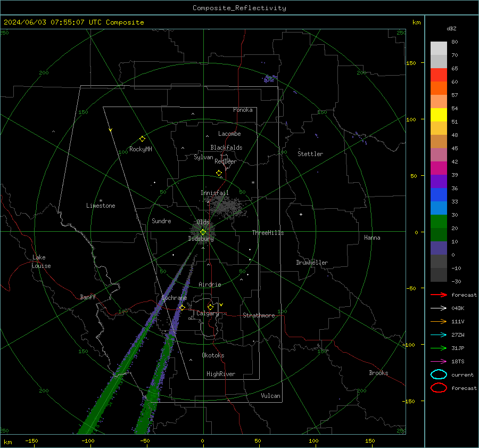Click the Calgary label

[208, 313]
